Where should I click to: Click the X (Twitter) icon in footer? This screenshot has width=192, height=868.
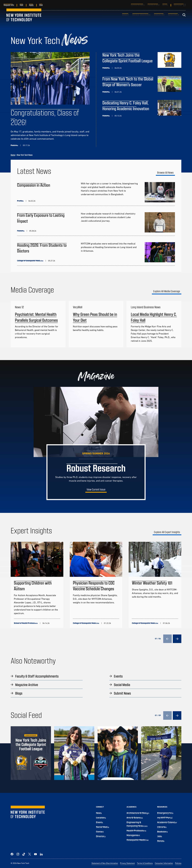[29, 854]
